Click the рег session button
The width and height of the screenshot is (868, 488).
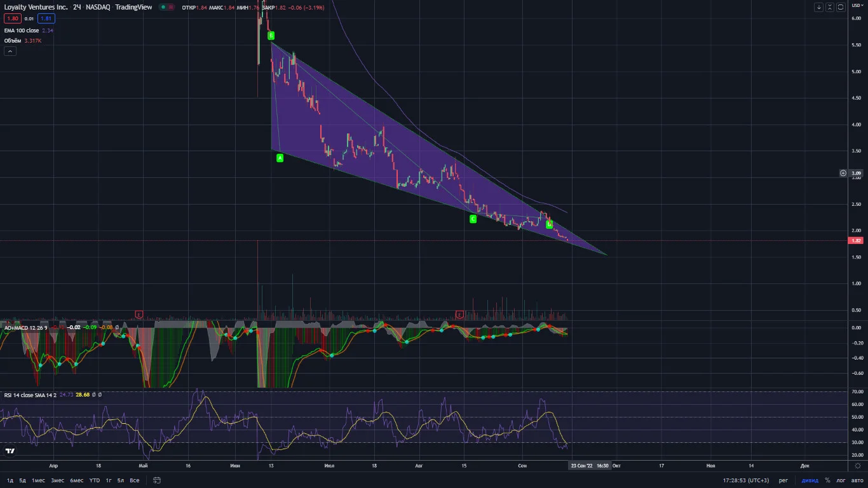[784, 480]
